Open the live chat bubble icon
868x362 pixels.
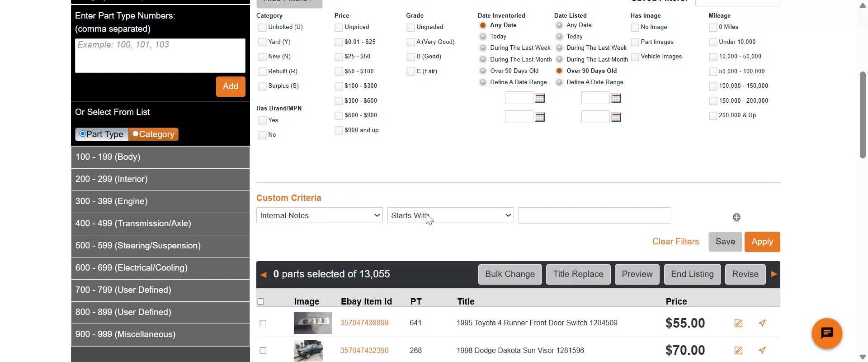coord(827,333)
